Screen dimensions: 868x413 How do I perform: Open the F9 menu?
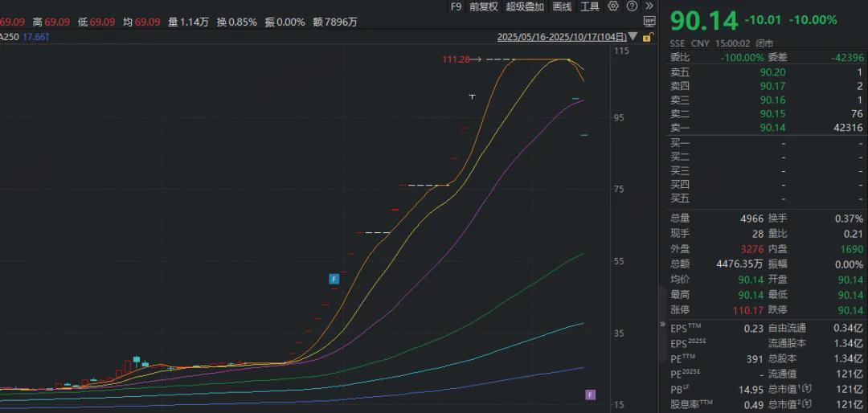456,6
